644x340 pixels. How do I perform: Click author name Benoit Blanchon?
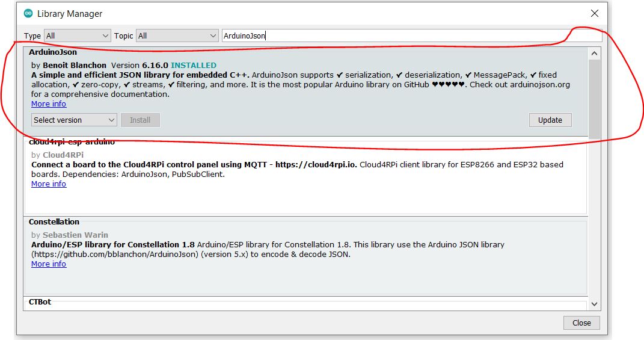click(x=75, y=66)
